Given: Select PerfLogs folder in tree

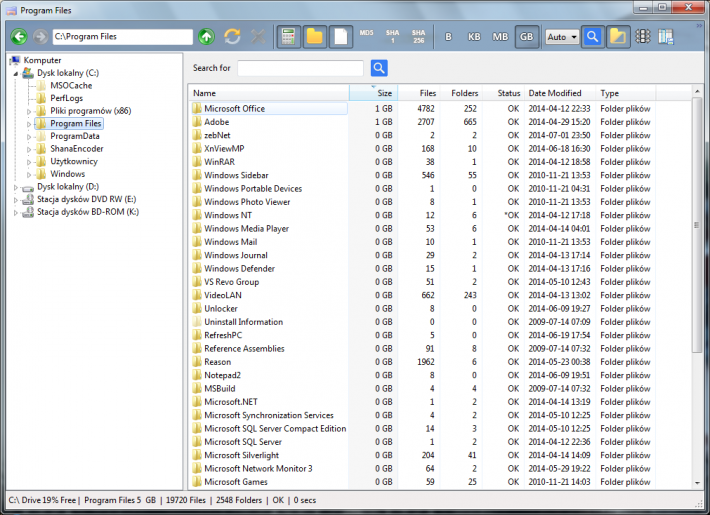Looking at the screenshot, I should (67, 98).
